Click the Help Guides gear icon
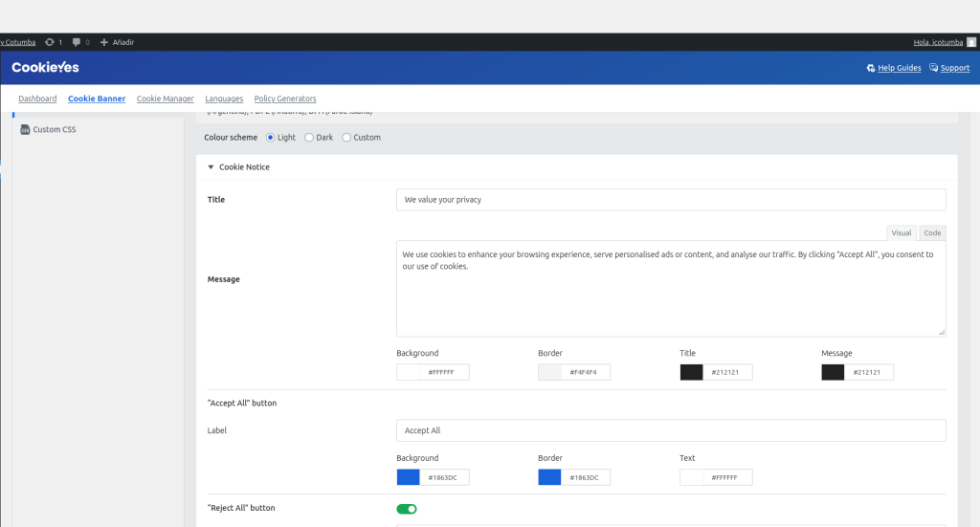This screenshot has width=980, height=527. (x=870, y=68)
